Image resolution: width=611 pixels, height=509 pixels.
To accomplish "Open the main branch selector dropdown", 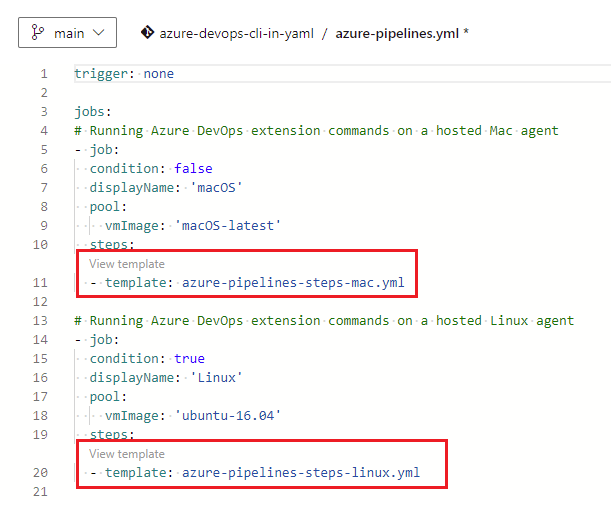I will pyautogui.click(x=67, y=33).
